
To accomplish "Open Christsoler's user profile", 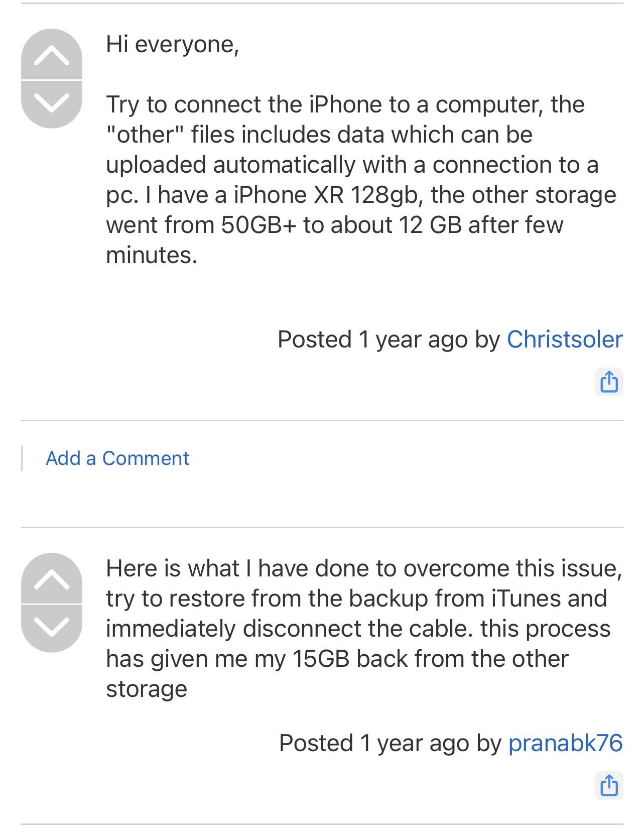I will coord(565,339).
